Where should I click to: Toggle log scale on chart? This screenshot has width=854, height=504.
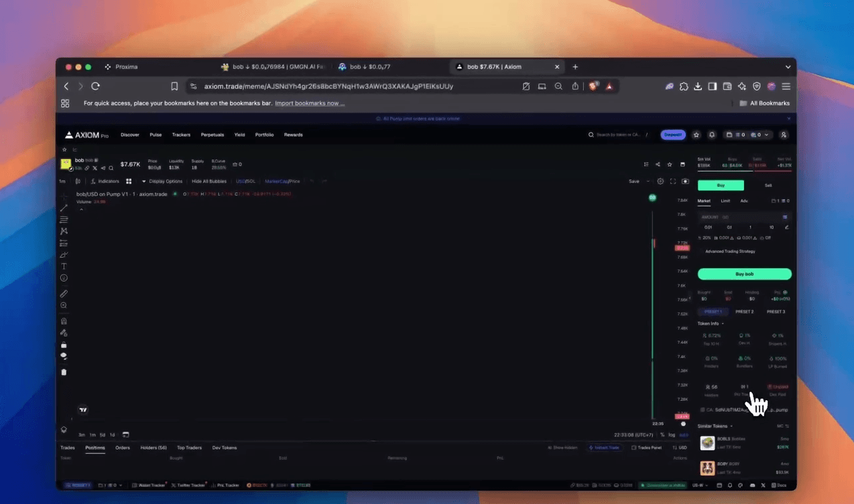coord(672,435)
